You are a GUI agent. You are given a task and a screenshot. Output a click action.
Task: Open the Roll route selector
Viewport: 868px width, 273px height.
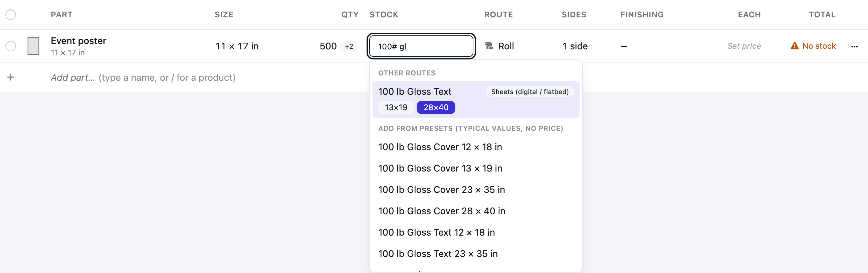point(499,46)
